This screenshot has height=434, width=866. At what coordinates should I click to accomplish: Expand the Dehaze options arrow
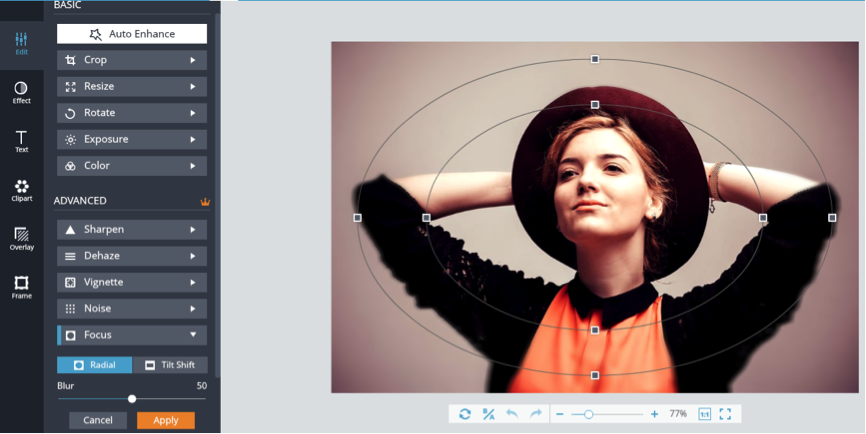coord(193,256)
